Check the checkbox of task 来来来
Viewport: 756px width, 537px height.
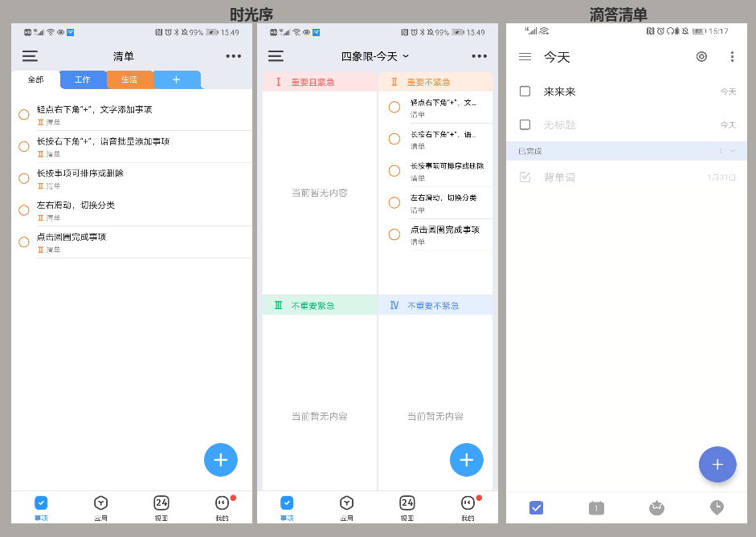[x=524, y=92]
